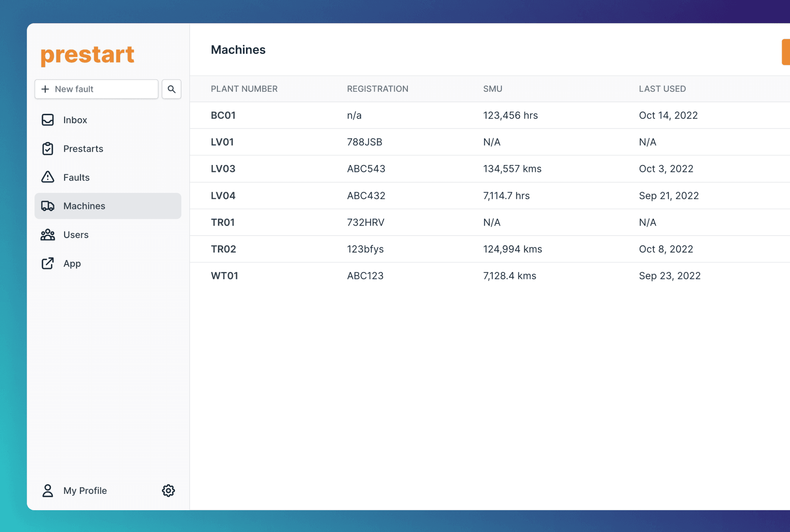
Task: Click the Inbox envelope icon
Action: [x=48, y=120]
